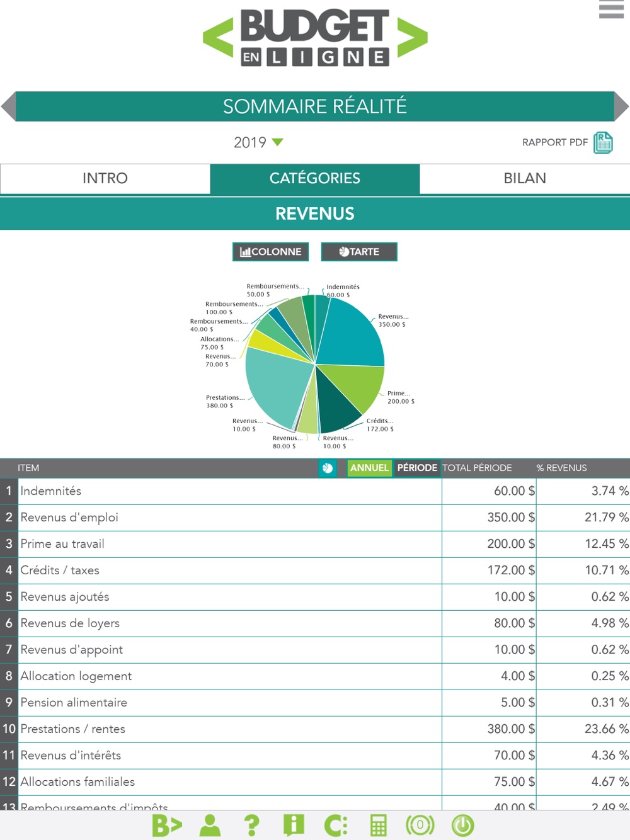This screenshot has width=630, height=840.
Task: Go to next section with right arrow
Action: point(621,106)
